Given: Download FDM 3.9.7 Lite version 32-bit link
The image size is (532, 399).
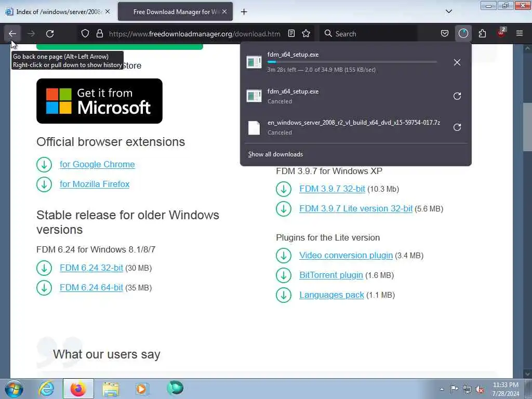Looking at the screenshot, I should click(356, 209).
